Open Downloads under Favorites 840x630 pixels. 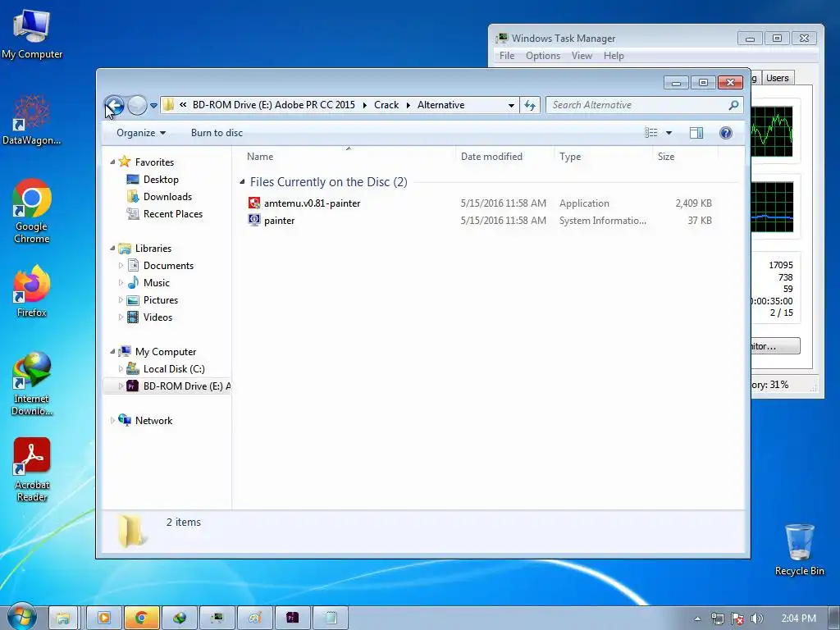click(167, 197)
